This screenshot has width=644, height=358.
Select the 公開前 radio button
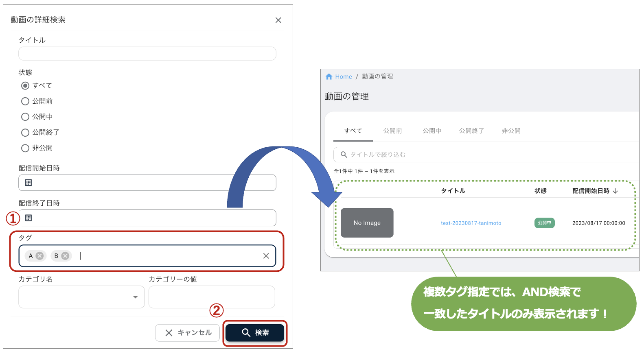point(25,101)
